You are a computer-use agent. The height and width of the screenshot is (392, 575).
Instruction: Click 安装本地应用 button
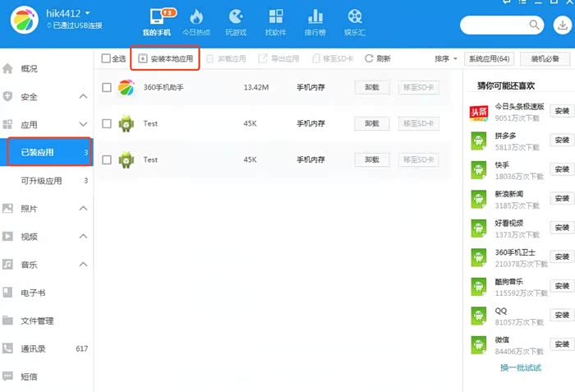tap(165, 58)
